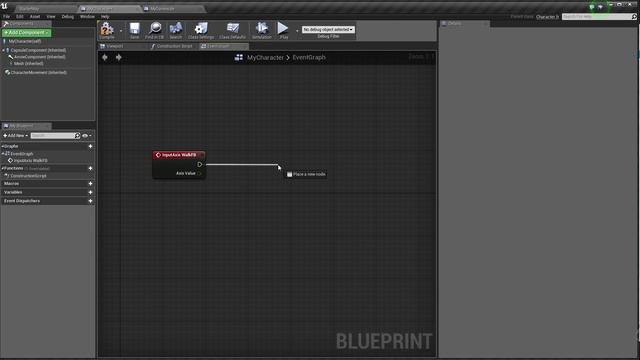Viewport: 640px width, 360px height.
Task: Switch to the Construction Script tab
Action: 173,46
